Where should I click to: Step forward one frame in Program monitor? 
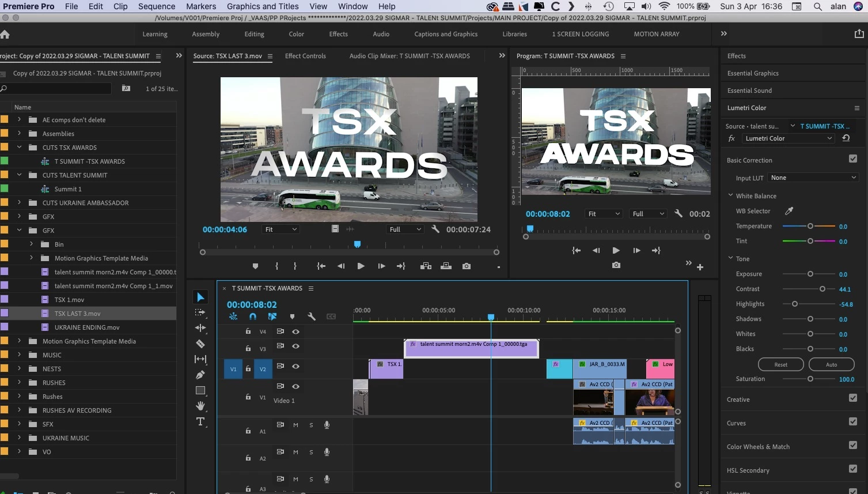636,250
